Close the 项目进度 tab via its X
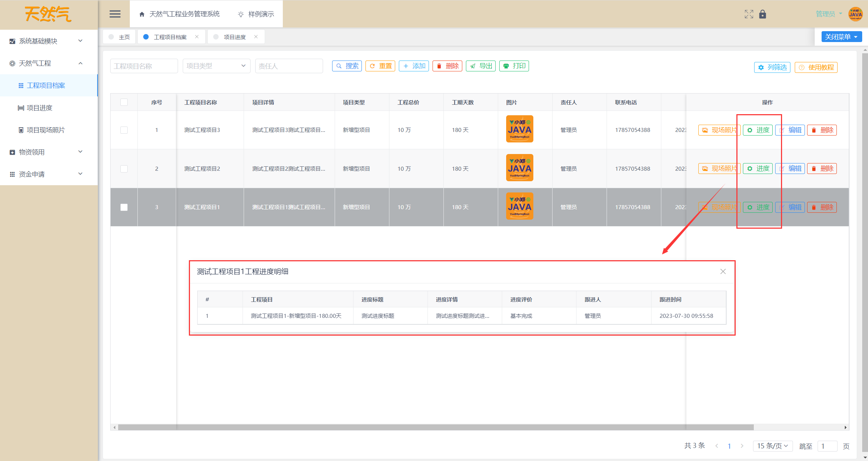The width and height of the screenshot is (868, 461). click(256, 37)
